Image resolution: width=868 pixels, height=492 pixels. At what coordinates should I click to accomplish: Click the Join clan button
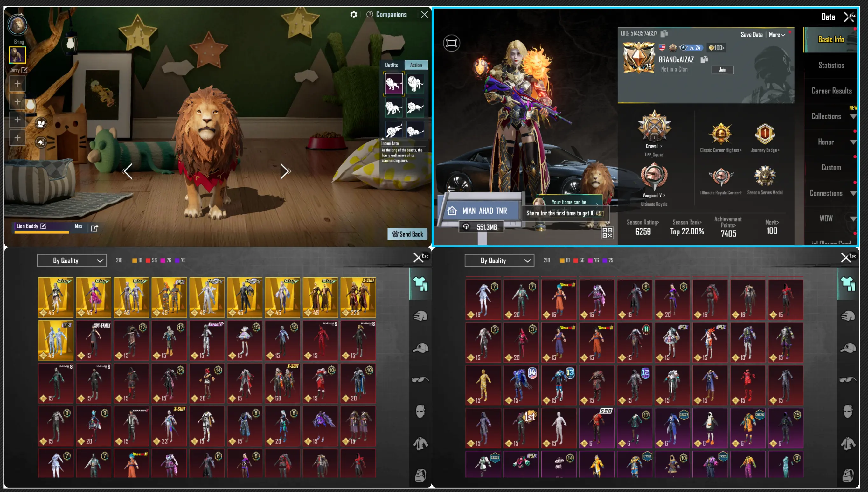pos(722,70)
